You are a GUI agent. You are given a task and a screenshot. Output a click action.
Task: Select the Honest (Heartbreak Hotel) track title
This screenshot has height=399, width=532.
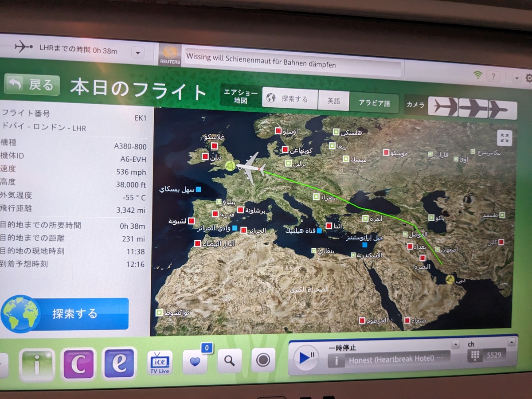(396, 358)
